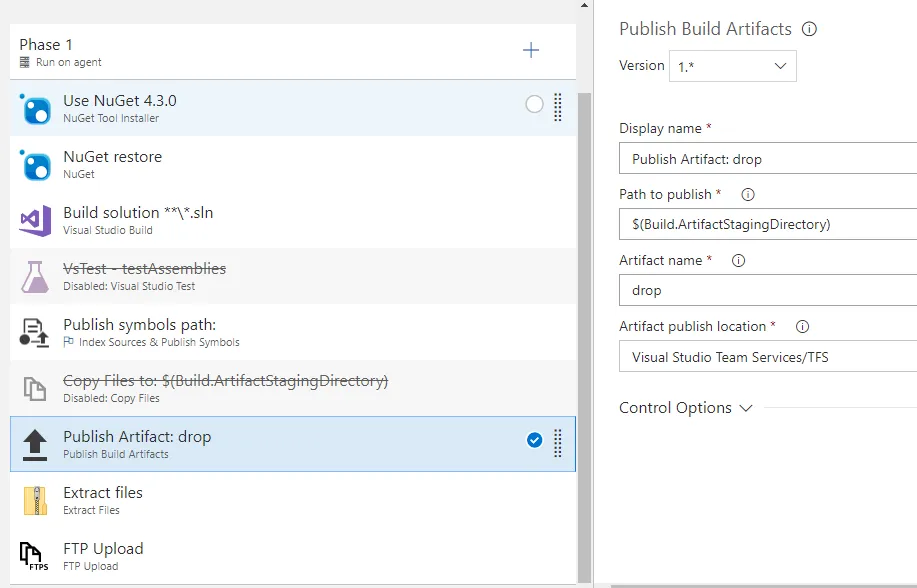Add a task to Phase 1
The width and height of the screenshot is (917, 588).
[531, 50]
